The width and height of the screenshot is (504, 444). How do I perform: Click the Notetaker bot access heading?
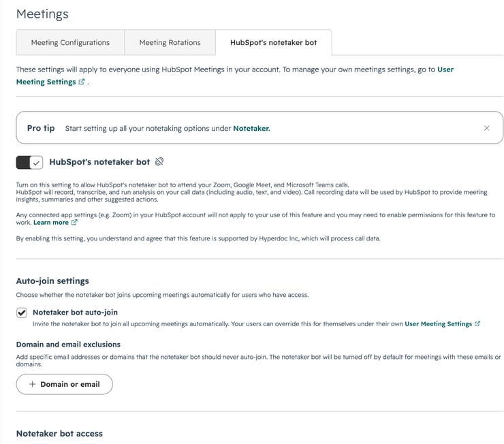click(x=59, y=433)
